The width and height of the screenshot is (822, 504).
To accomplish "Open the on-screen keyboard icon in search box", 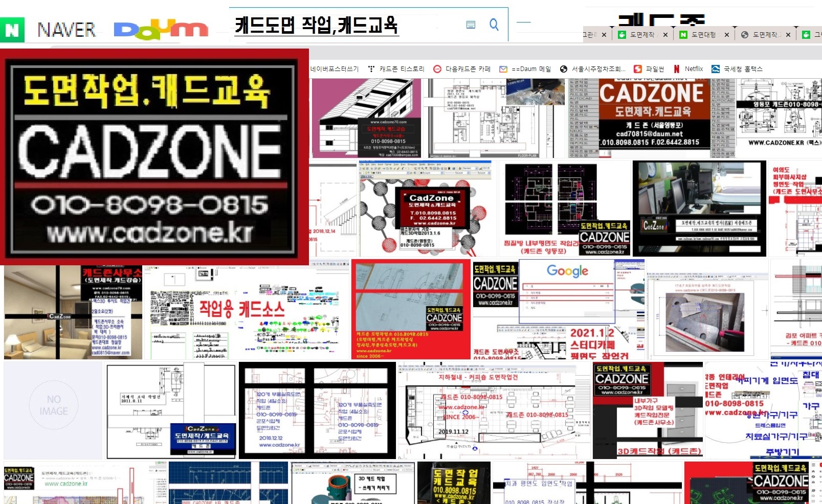I will pos(471,25).
